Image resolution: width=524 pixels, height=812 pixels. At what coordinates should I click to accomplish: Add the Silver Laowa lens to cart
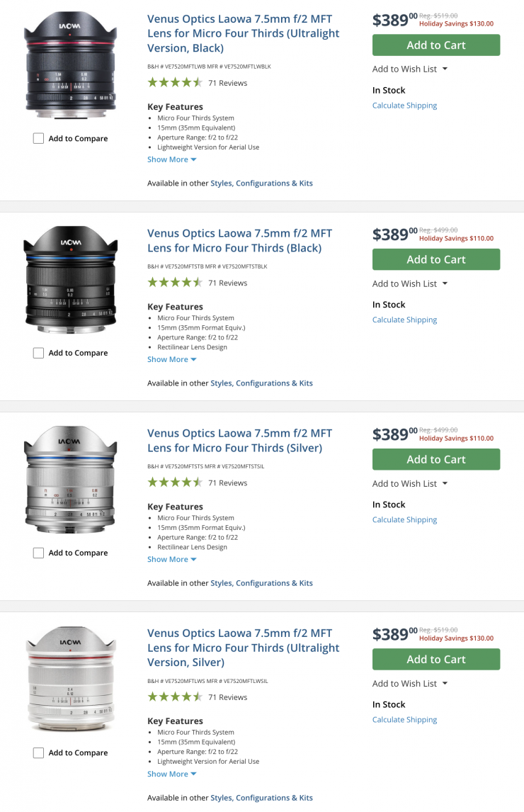435,459
